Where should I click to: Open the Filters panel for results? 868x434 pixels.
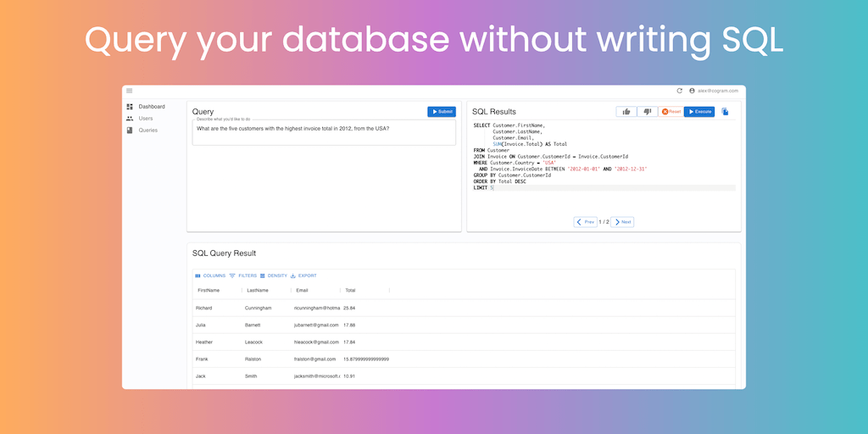(243, 275)
